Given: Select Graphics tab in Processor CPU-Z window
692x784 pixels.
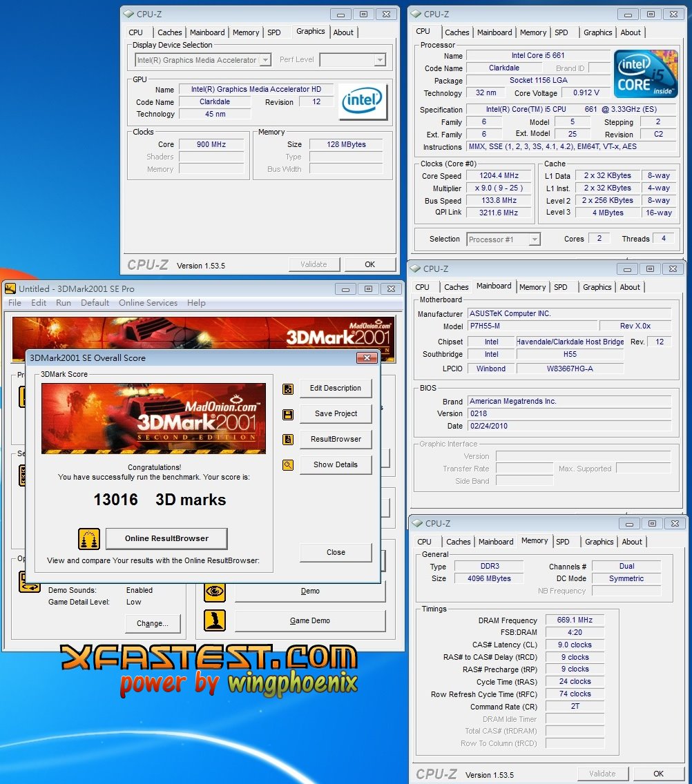Looking at the screenshot, I should (x=597, y=32).
